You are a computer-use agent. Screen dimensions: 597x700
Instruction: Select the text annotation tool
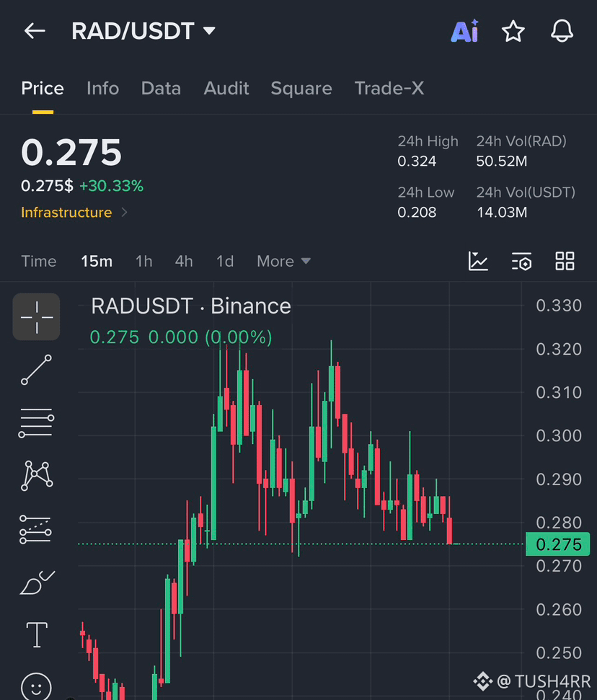click(37, 634)
